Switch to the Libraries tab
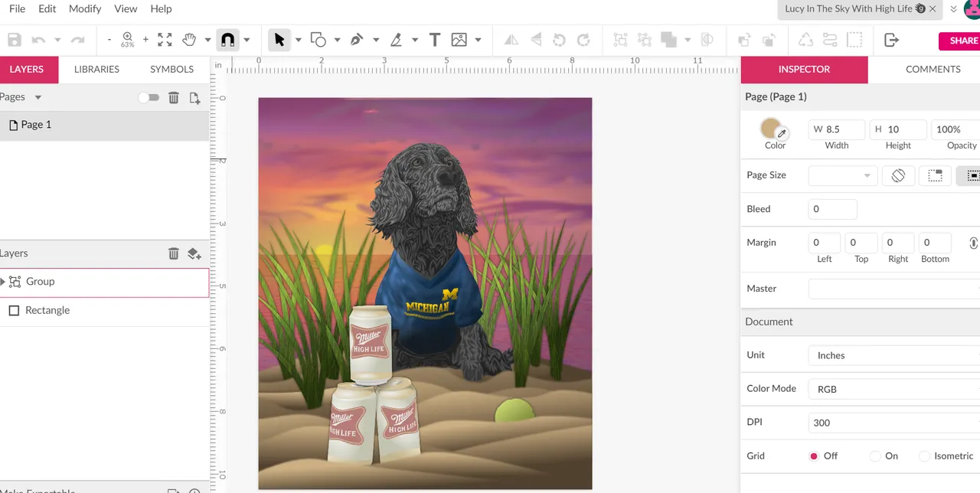The width and height of the screenshot is (980, 493). pos(96,69)
